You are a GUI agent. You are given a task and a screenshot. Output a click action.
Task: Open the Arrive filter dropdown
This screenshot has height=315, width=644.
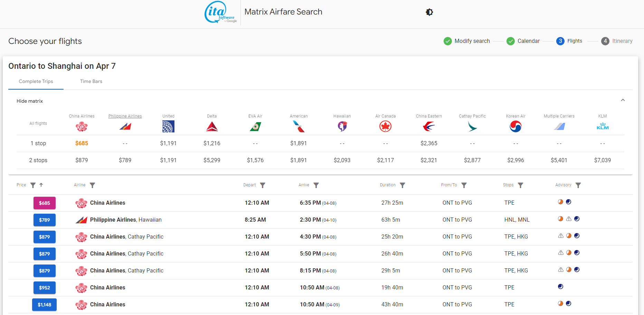pos(316,185)
